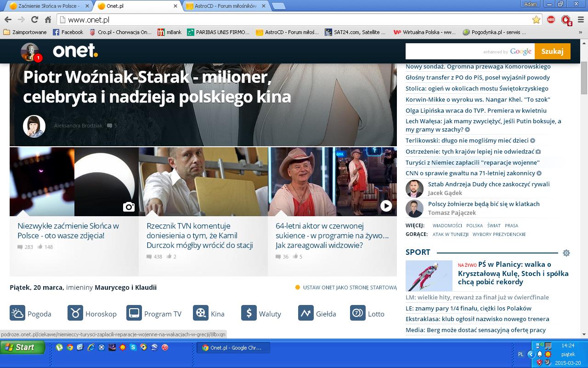Open the Ekstraklasa nowego trenera sport link

point(477,319)
